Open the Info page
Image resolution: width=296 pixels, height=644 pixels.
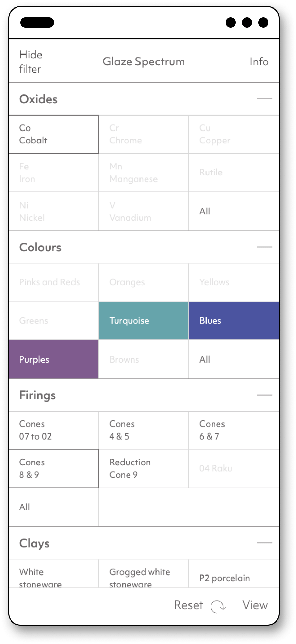click(x=259, y=62)
